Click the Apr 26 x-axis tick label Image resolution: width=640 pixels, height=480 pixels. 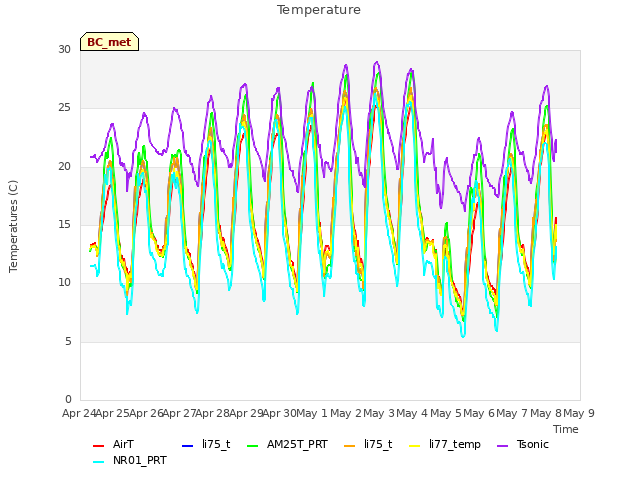(x=146, y=413)
